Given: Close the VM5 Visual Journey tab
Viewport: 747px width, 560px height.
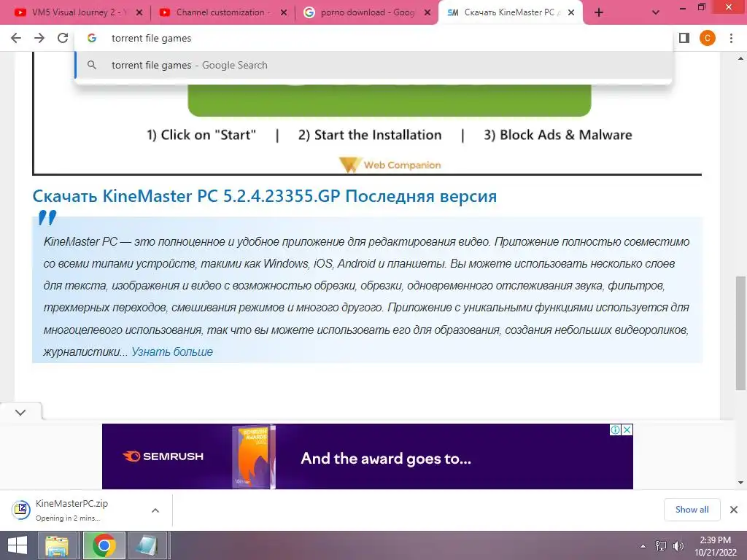Looking at the screenshot, I should [139, 13].
